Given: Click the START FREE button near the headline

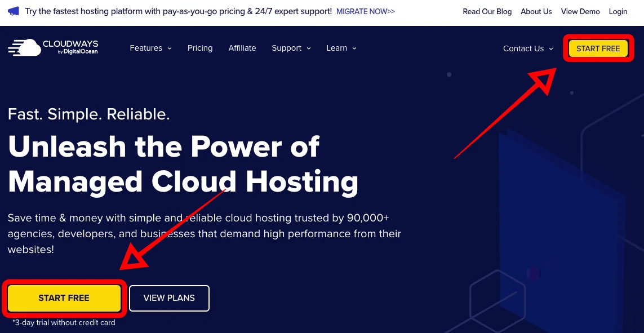Looking at the screenshot, I should tap(64, 298).
